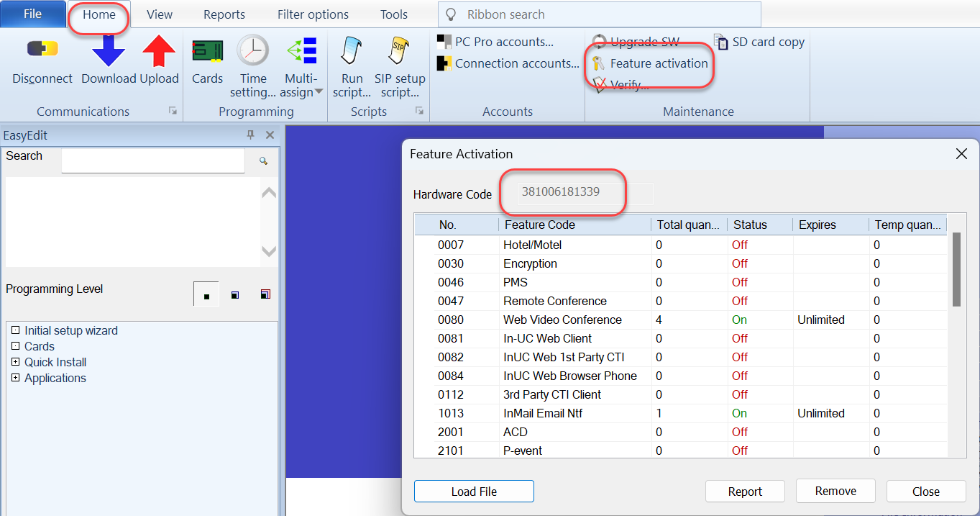Click the Ribbon search lightbulb icon
Viewport: 980px width, 516px height.
(452, 14)
